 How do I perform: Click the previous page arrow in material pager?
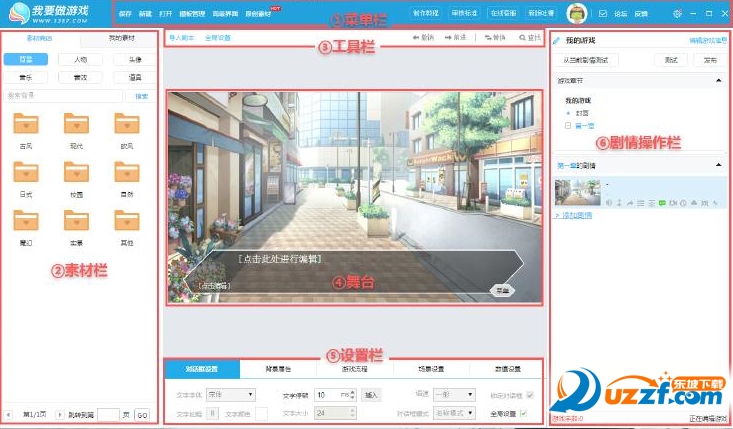tap(8, 415)
